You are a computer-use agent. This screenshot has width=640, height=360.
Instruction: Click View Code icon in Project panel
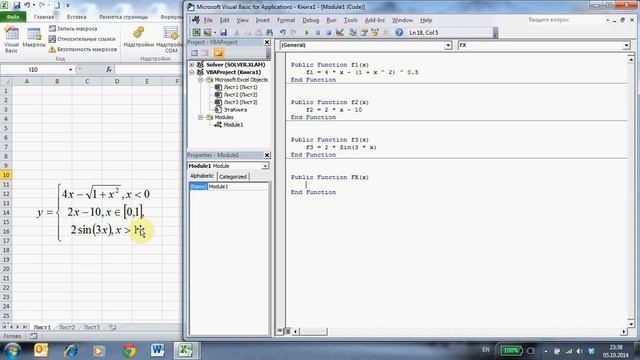coord(194,53)
